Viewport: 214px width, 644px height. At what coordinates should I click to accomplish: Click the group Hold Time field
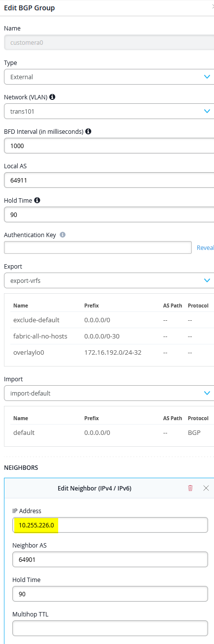(x=109, y=215)
